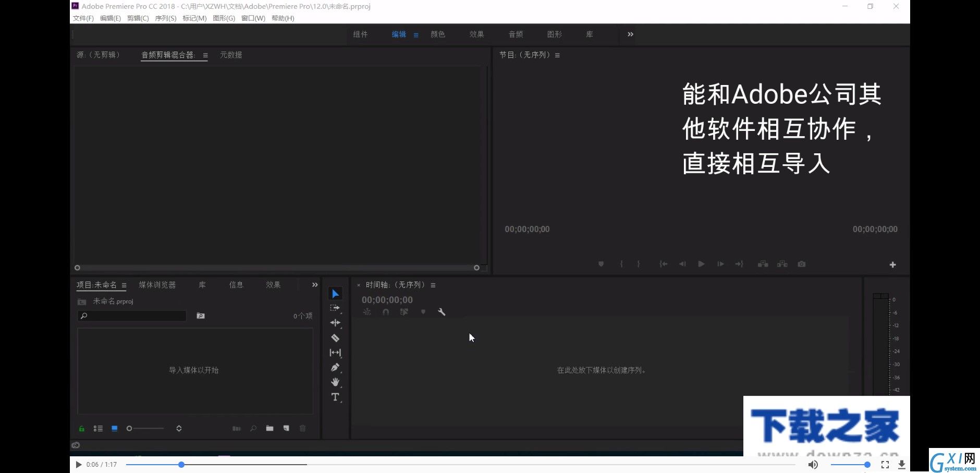Close the 时间轴 panel tab

point(359,285)
